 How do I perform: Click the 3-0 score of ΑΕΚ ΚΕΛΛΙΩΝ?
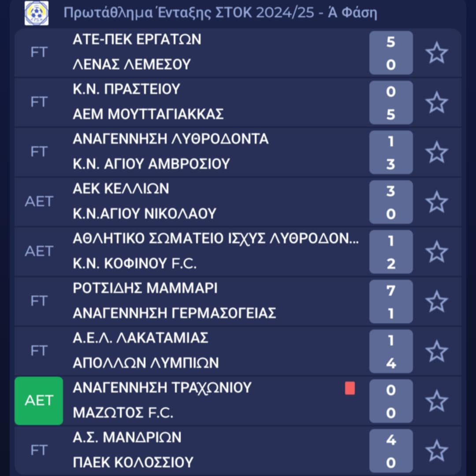pos(391,202)
